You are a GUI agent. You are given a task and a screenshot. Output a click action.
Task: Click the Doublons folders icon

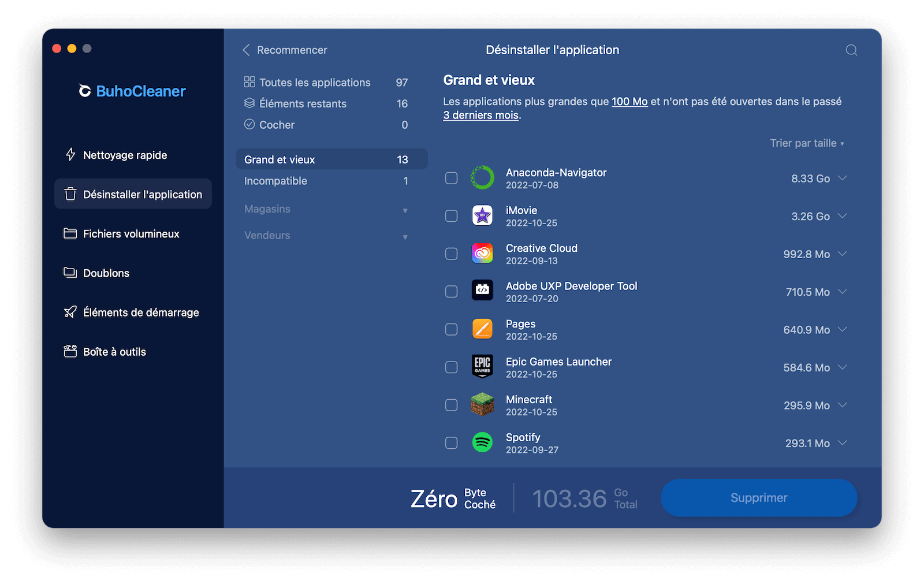[70, 273]
